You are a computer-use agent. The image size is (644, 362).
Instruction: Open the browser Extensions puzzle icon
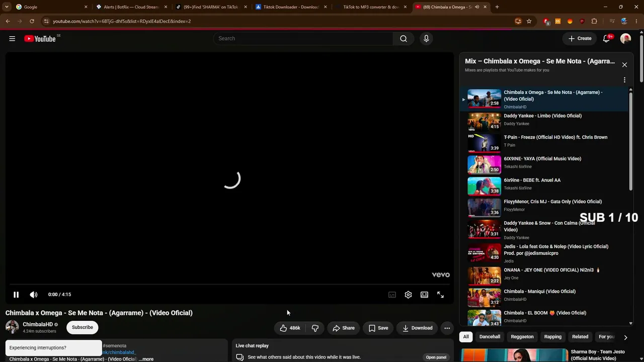click(x=594, y=21)
